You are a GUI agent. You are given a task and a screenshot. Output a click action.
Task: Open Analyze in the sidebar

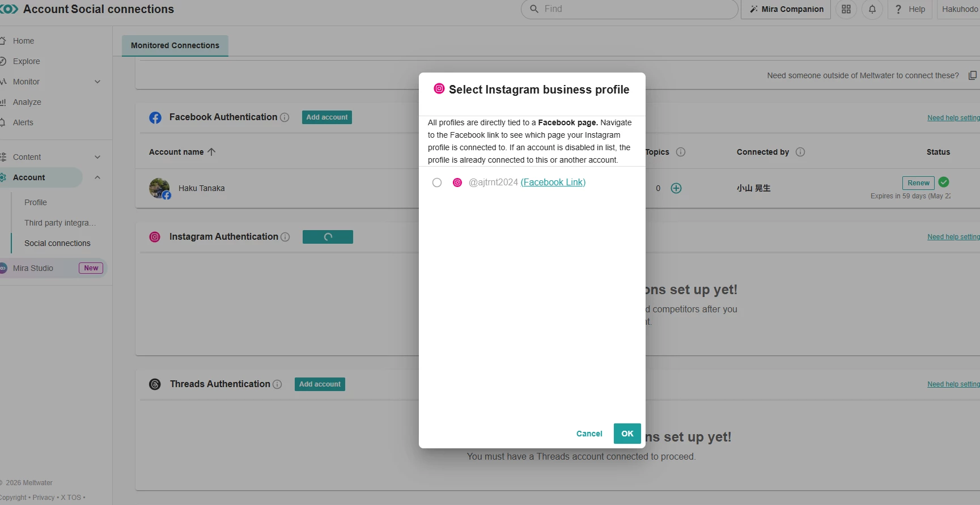27,102
